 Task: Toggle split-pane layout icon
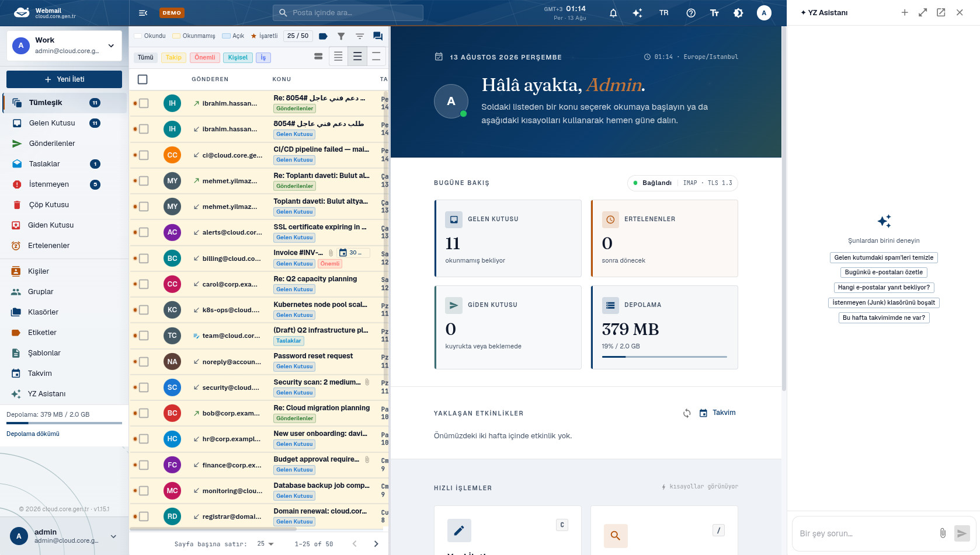coord(318,57)
